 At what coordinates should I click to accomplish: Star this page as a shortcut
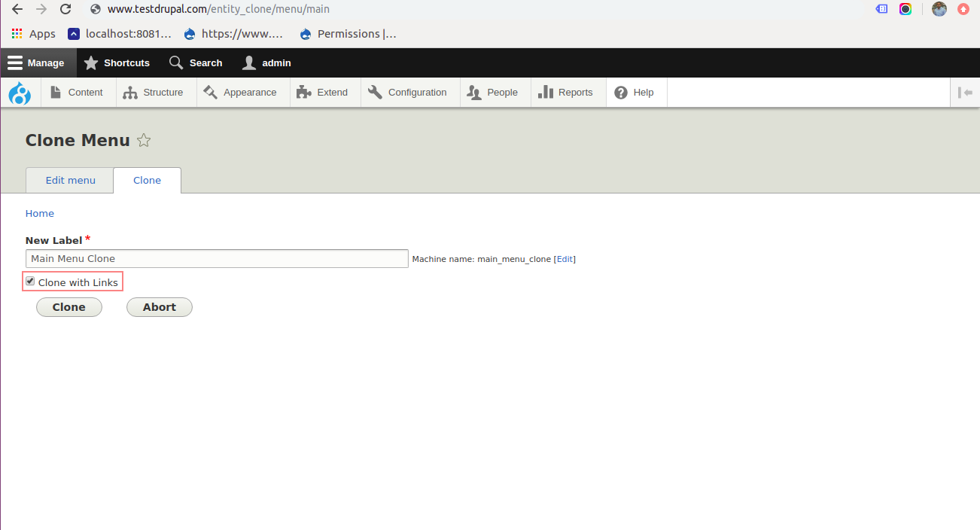pyautogui.click(x=144, y=140)
